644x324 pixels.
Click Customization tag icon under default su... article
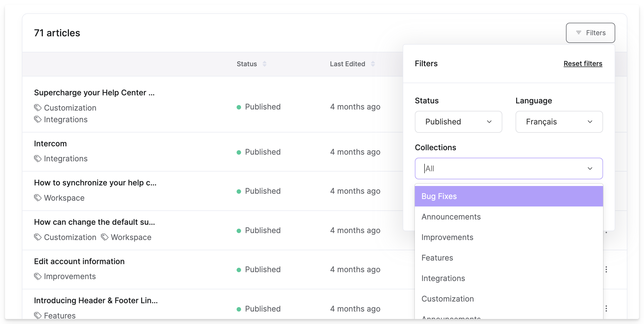click(x=38, y=237)
